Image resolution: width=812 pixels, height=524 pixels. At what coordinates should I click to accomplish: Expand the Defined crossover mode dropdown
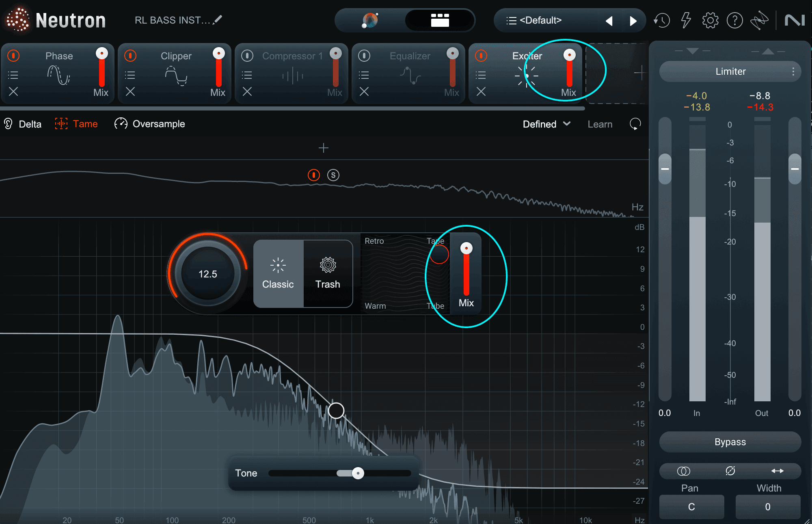tap(546, 124)
